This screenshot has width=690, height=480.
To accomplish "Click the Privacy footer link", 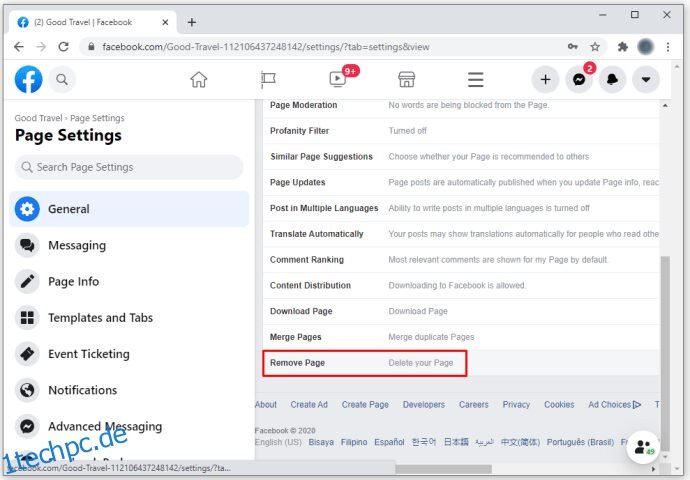I will (516, 404).
